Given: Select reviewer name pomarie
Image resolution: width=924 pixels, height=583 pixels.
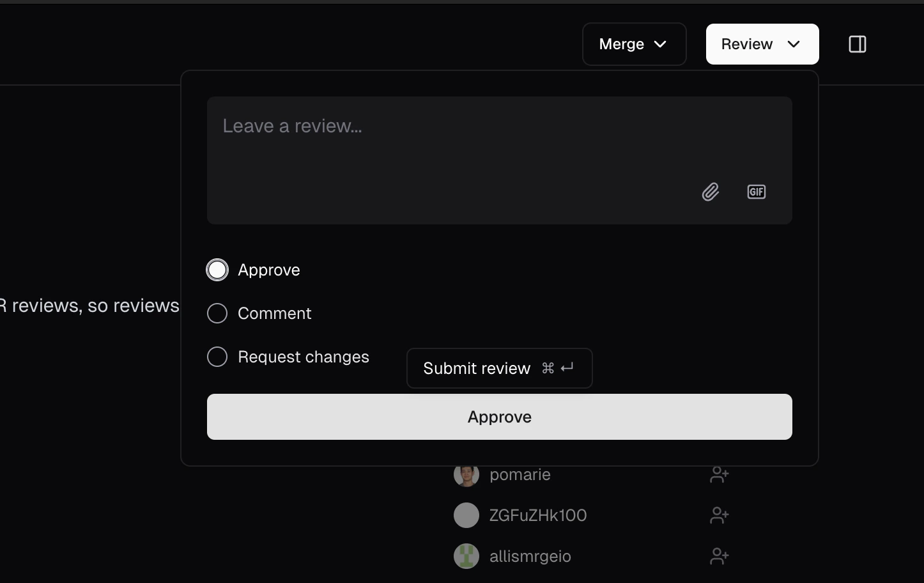Looking at the screenshot, I should [520, 474].
